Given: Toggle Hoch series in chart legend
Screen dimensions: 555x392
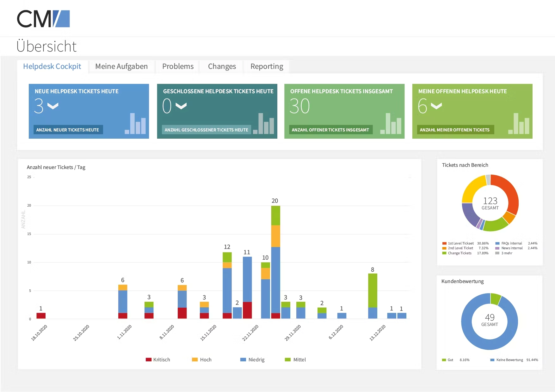Looking at the screenshot, I should 202,359.
